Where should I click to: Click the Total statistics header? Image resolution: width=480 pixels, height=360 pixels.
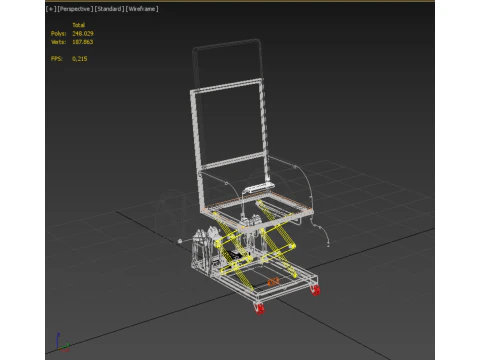tap(79, 25)
